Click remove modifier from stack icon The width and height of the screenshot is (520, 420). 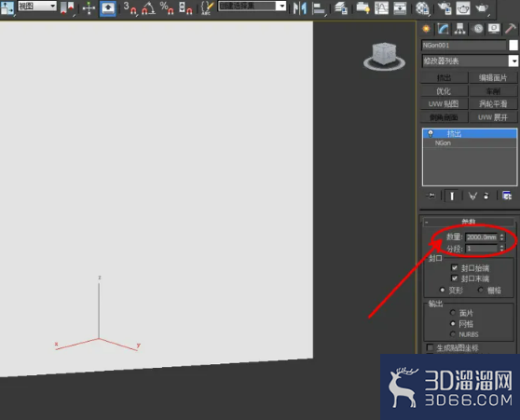coord(486,196)
